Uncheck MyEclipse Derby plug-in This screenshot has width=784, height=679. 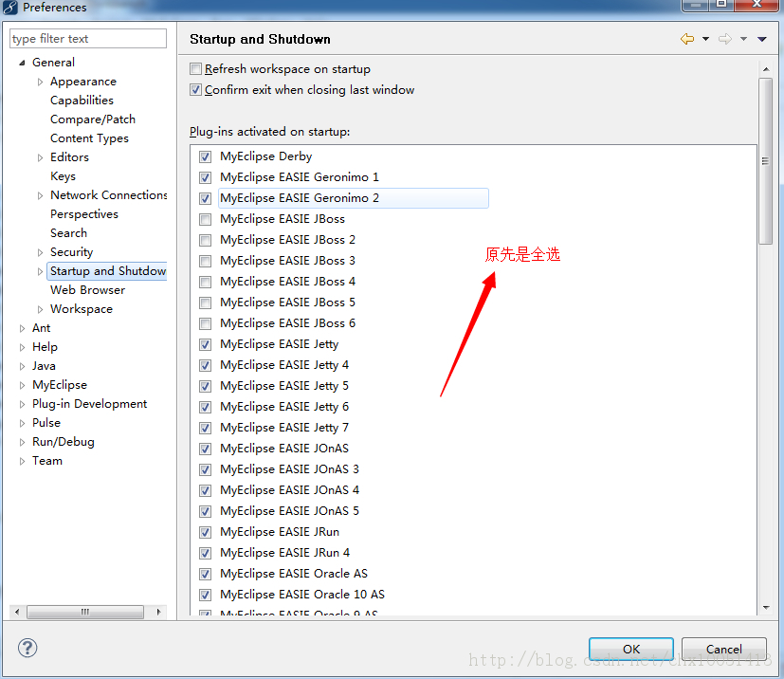[205, 156]
